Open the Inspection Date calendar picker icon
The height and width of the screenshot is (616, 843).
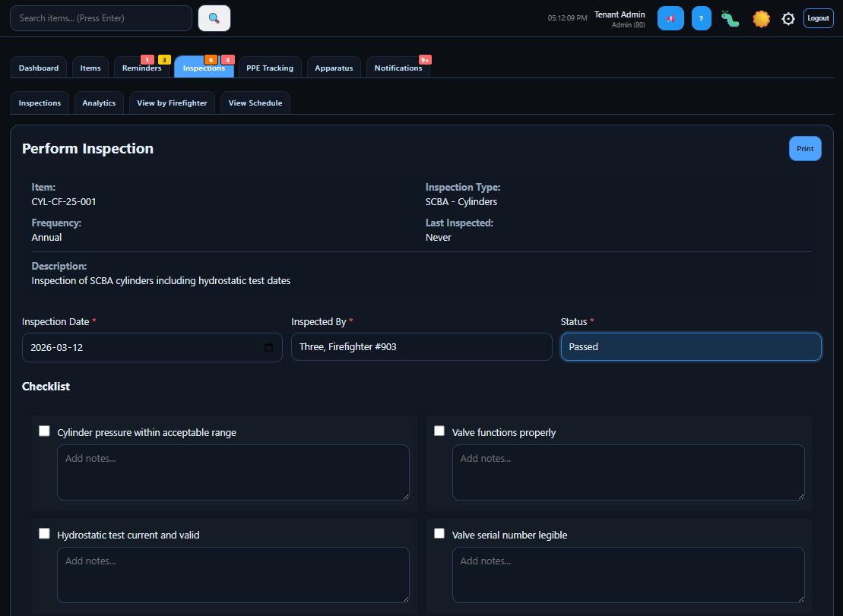tap(268, 347)
